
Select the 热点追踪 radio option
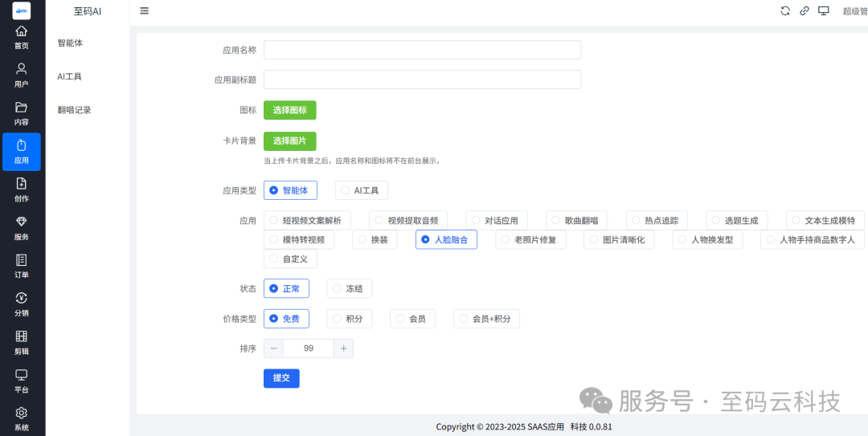[x=657, y=221]
